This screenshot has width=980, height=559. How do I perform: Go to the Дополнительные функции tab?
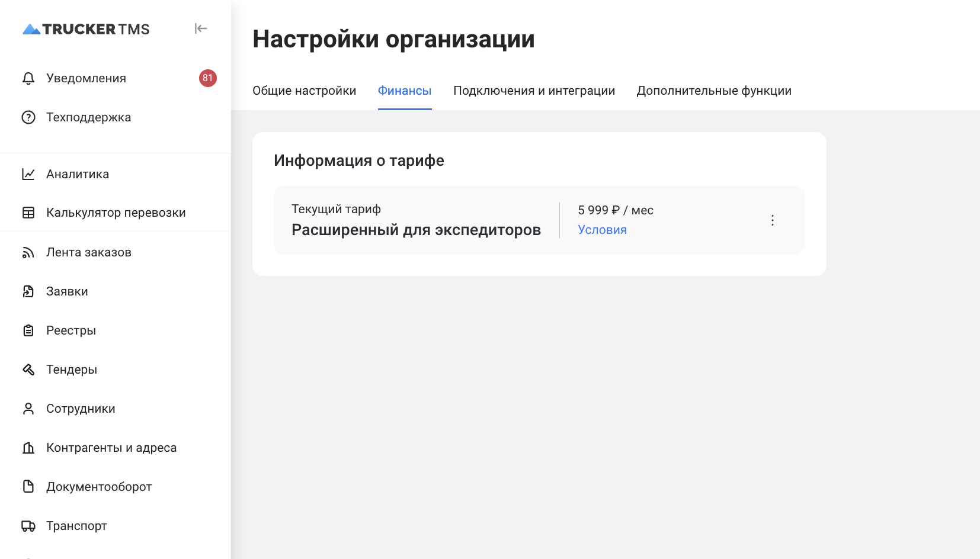tap(714, 91)
